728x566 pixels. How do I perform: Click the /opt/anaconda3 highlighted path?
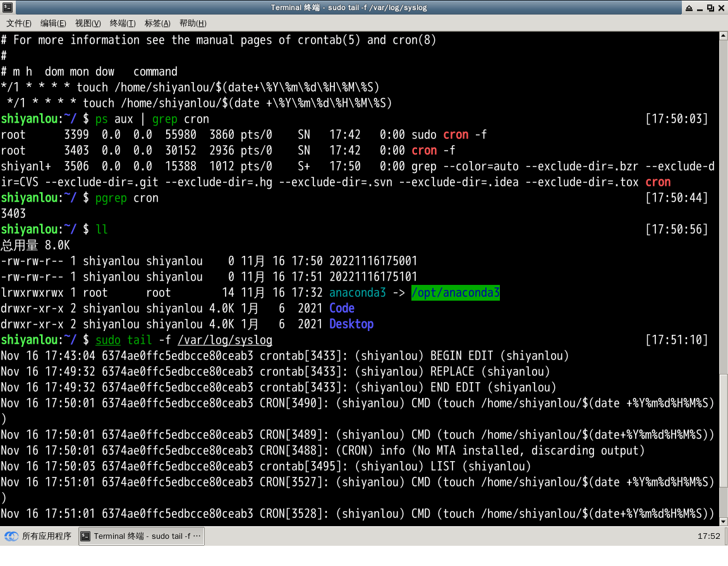[x=456, y=292]
